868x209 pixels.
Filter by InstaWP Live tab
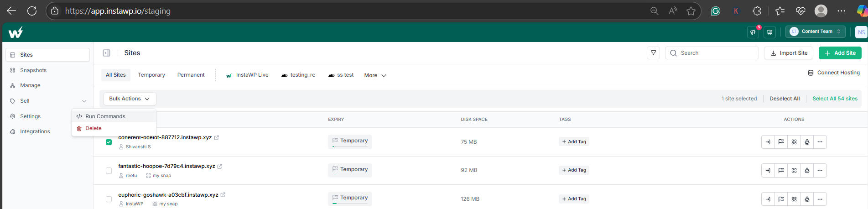coord(247,75)
